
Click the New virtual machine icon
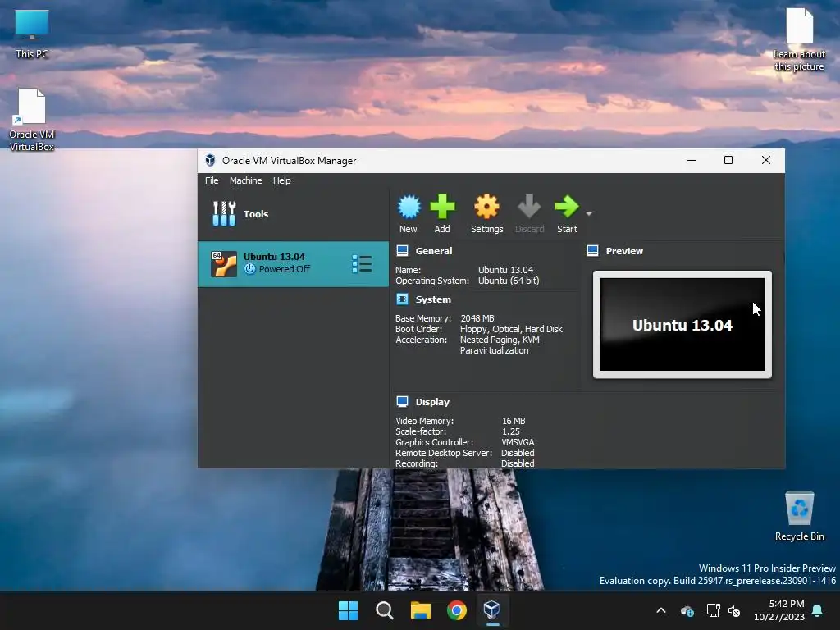click(409, 207)
